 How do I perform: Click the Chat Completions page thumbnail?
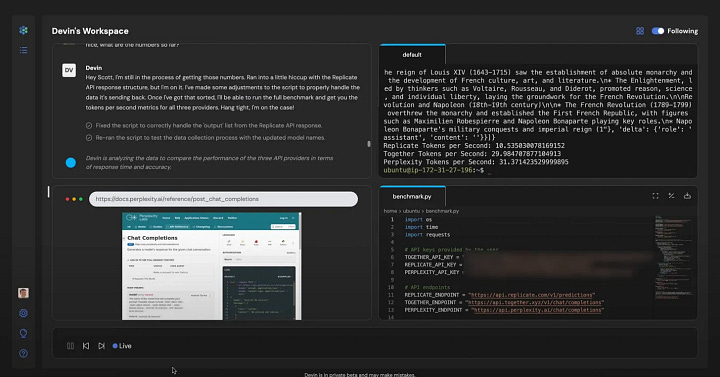[x=212, y=266]
